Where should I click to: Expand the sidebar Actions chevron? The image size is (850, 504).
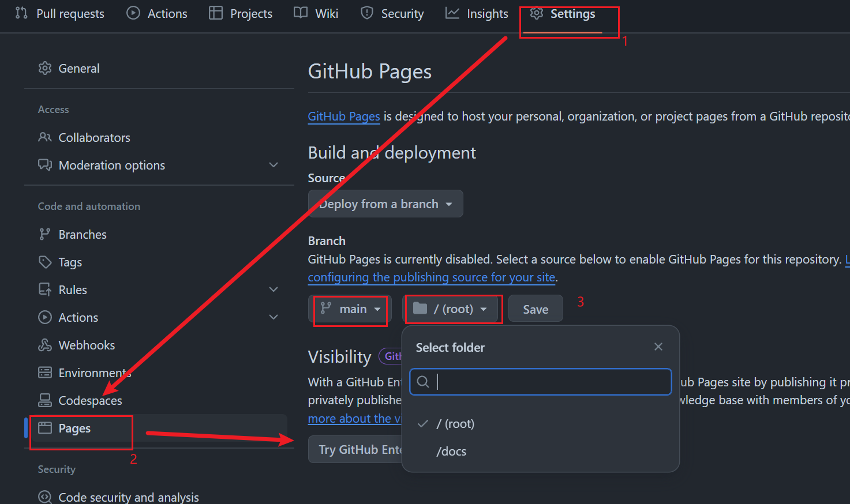pos(274,317)
